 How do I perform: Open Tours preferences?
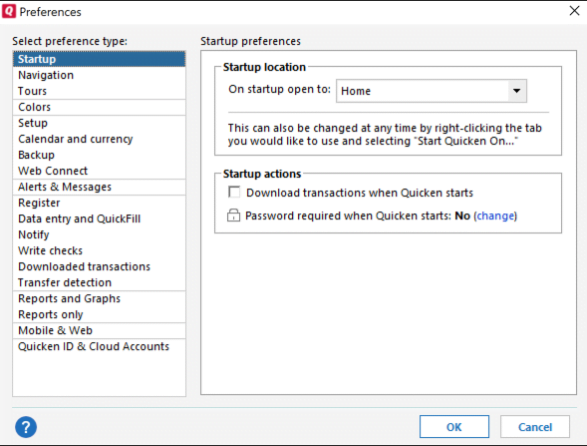click(99, 91)
